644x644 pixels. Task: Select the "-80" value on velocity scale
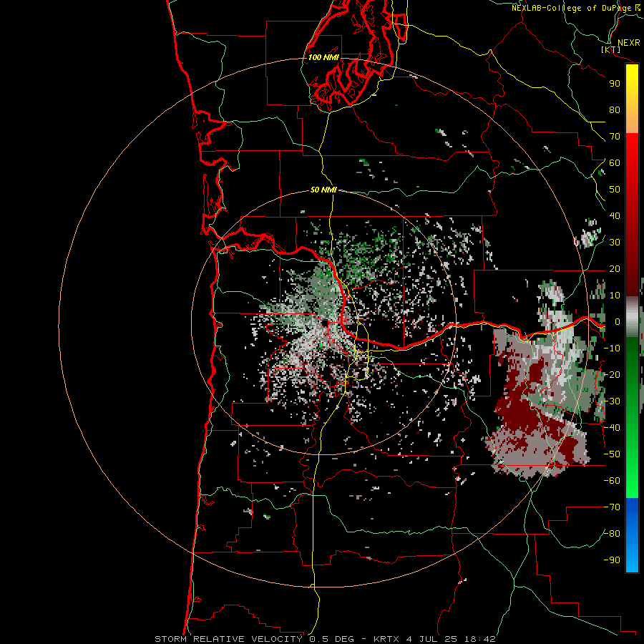(612, 534)
